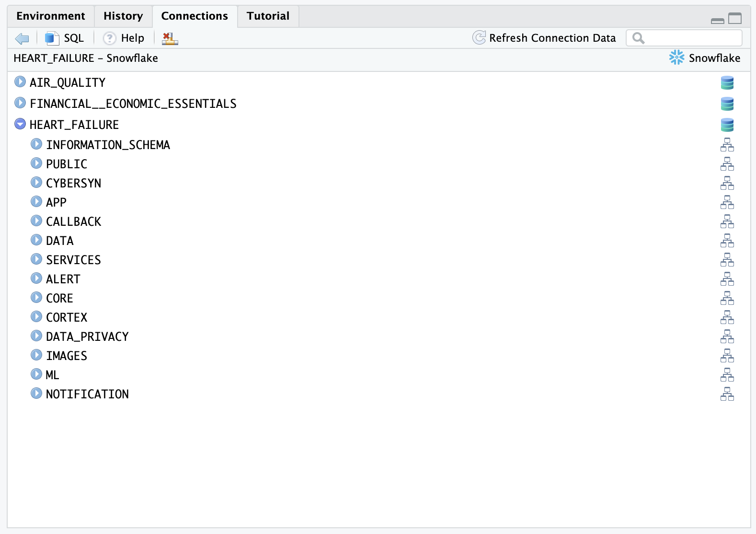Expand the CALLBACK schema

(x=36, y=221)
